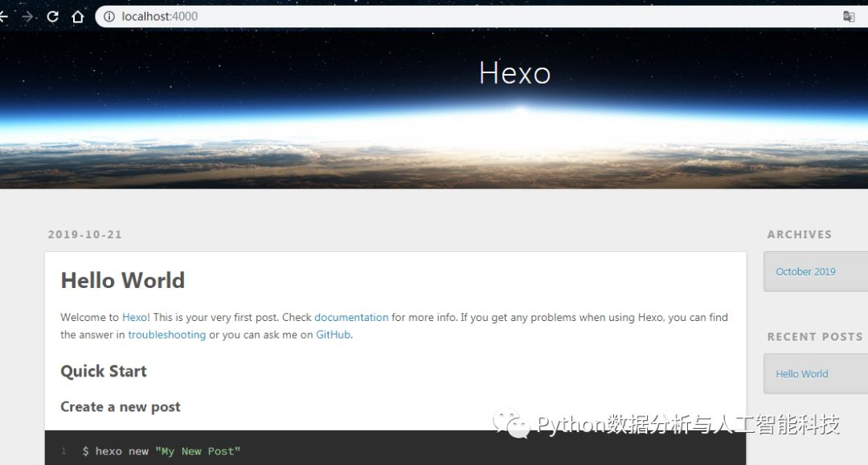Click the Quick Start heading
Screen dimensions: 868x465
coord(104,372)
